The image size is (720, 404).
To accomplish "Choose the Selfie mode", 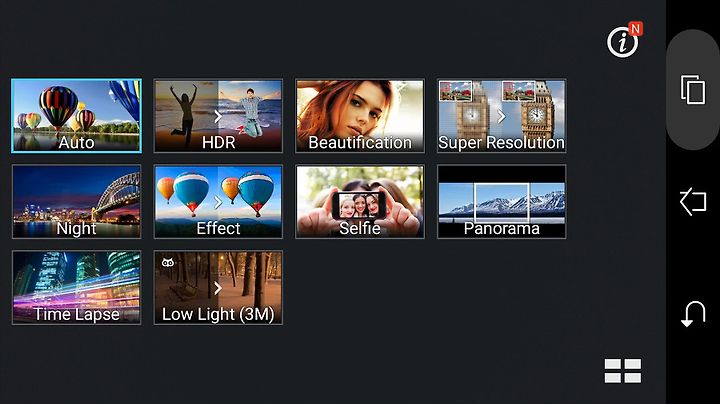I will click(360, 202).
